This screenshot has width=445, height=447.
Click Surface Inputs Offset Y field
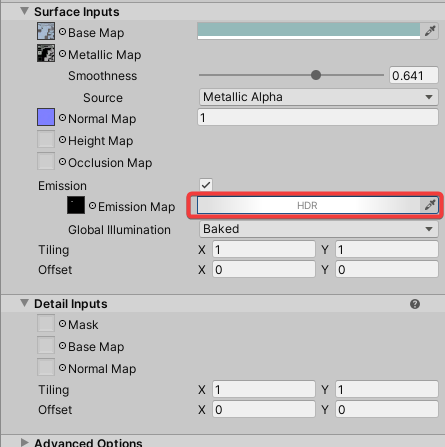pos(387,269)
